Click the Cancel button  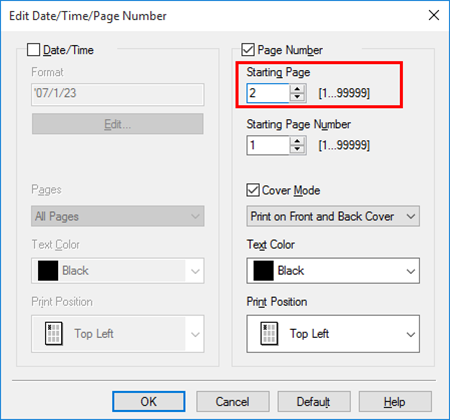[233, 402]
